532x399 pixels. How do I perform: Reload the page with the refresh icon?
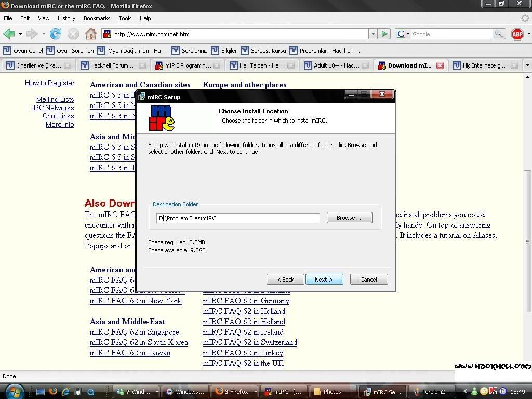56,34
